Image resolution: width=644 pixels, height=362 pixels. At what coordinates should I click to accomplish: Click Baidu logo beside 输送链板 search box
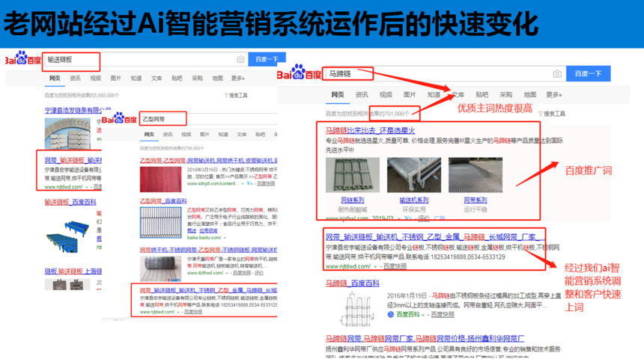coord(23,58)
